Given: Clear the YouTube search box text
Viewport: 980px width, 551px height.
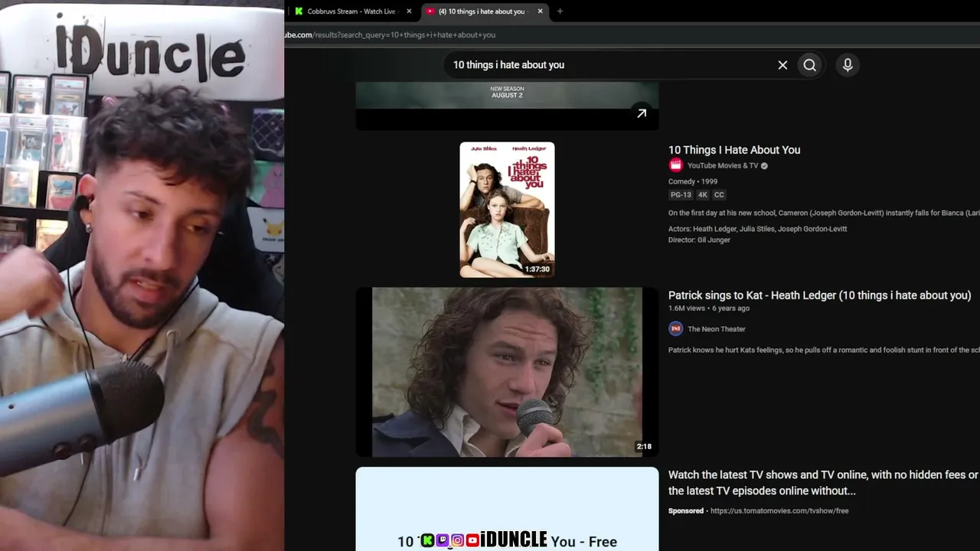Looking at the screenshot, I should (x=782, y=65).
